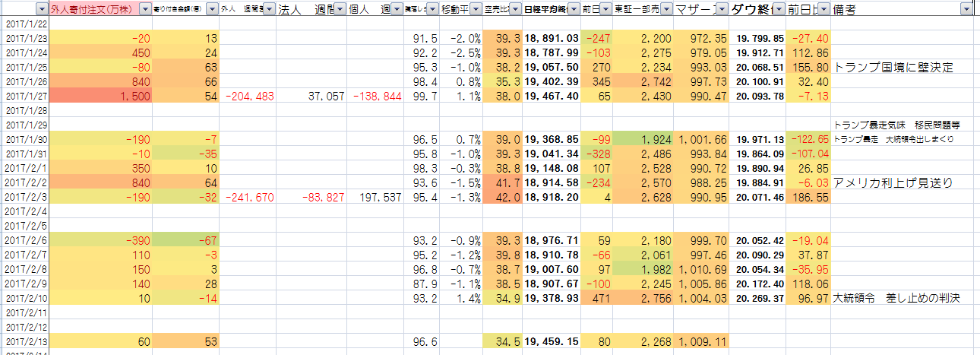Select the green cell showing 1,924
The image size is (980, 355).
pos(643,139)
